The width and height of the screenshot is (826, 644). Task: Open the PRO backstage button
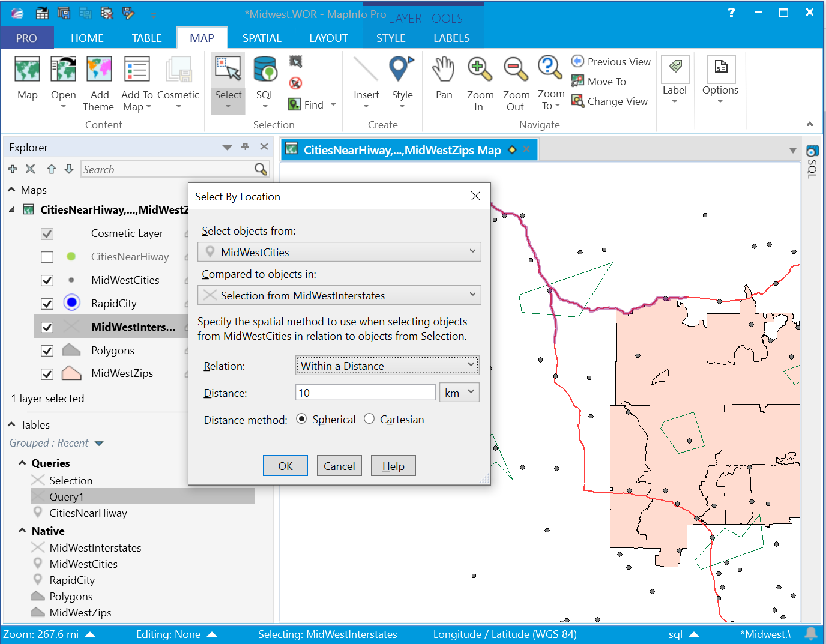tap(27, 38)
